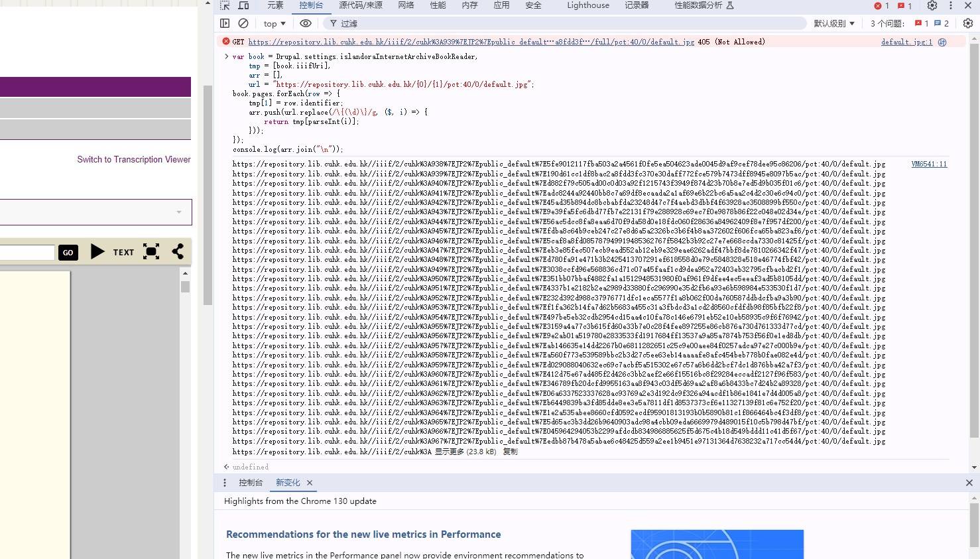
Task: Click the red error count indicator
Action: [x=882, y=5]
